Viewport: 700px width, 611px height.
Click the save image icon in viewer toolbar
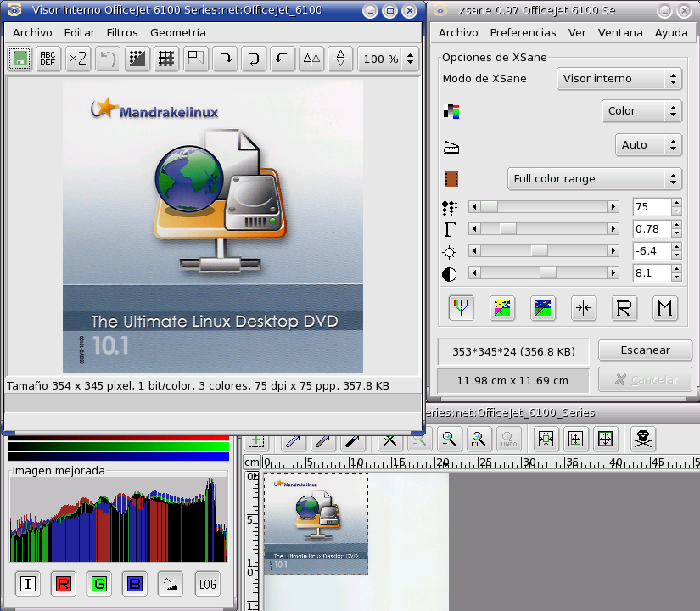tap(20, 59)
